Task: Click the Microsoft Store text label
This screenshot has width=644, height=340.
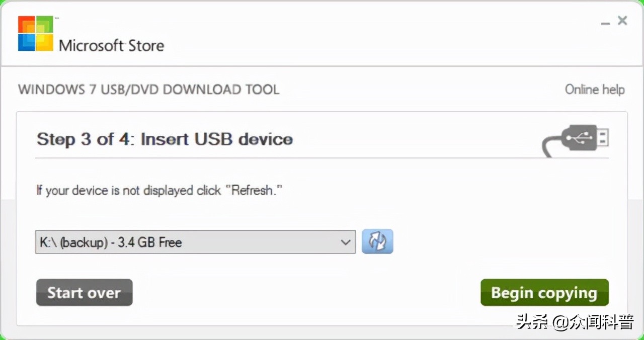Action: 111,46
